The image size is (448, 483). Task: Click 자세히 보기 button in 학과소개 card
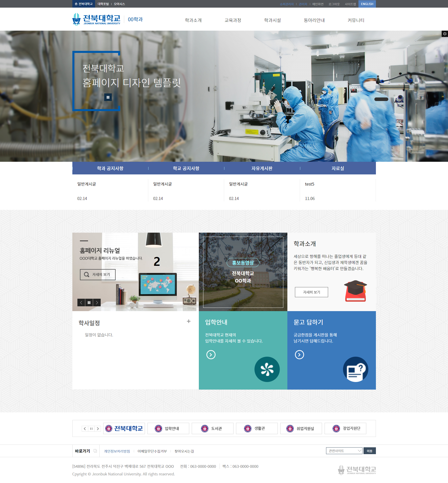point(311,292)
